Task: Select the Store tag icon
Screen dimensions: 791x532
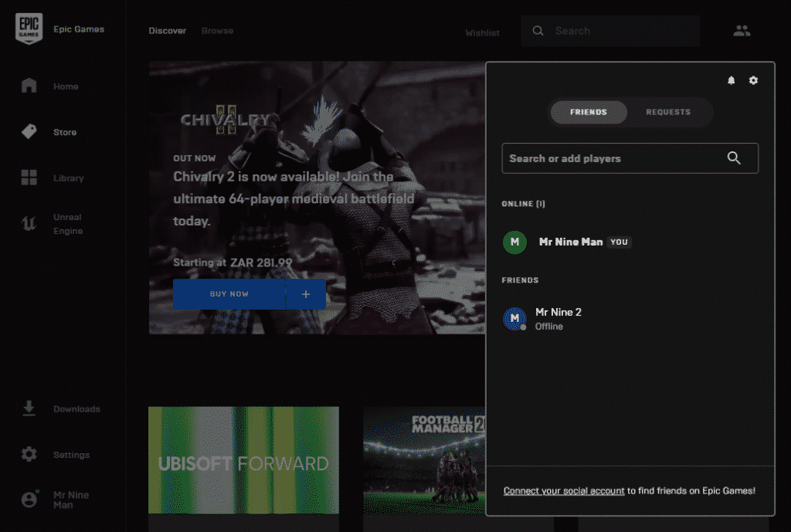Action: [x=29, y=131]
